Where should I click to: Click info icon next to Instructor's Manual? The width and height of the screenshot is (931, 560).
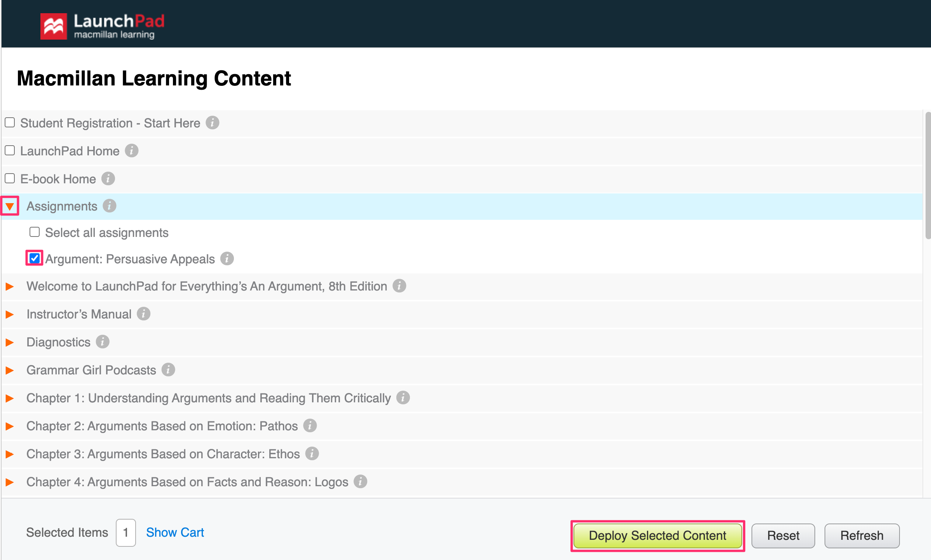(x=143, y=314)
